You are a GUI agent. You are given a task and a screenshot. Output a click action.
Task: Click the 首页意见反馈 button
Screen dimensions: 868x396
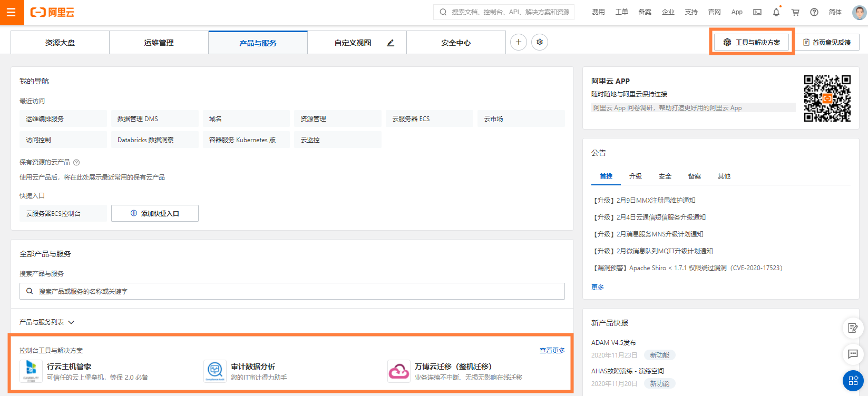pos(827,42)
